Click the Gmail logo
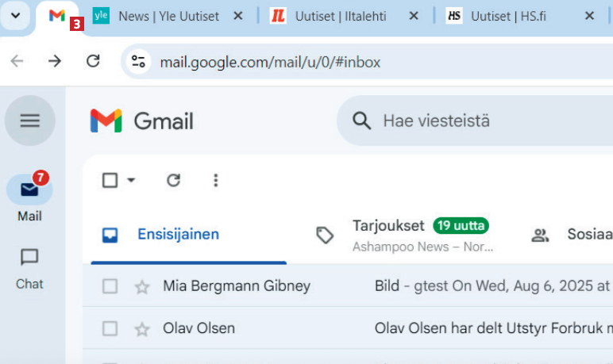This screenshot has width=613, height=364. 142,121
